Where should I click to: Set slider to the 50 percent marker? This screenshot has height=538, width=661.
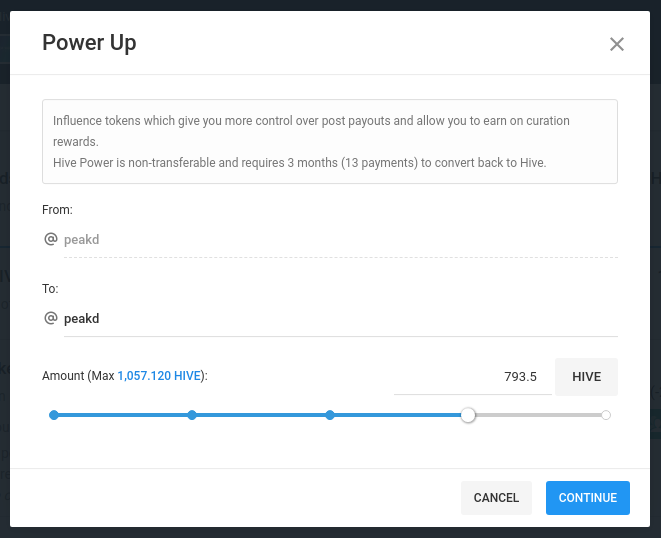(x=330, y=415)
